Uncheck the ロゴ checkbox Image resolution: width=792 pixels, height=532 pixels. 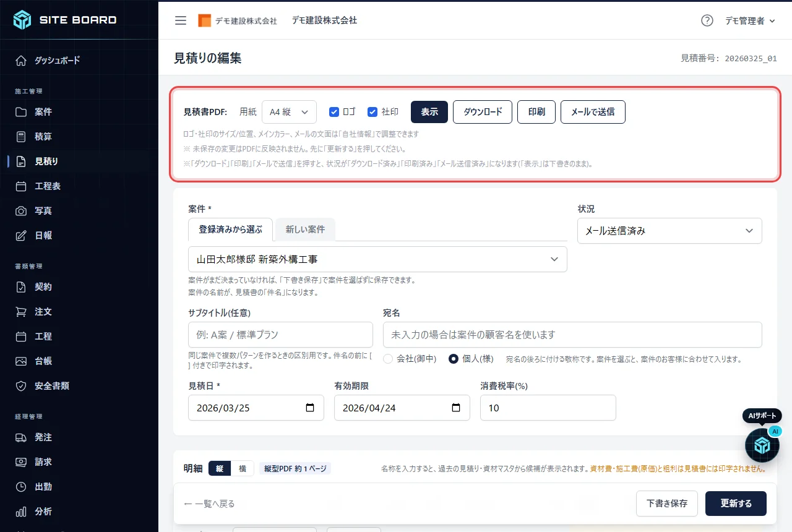(334, 112)
